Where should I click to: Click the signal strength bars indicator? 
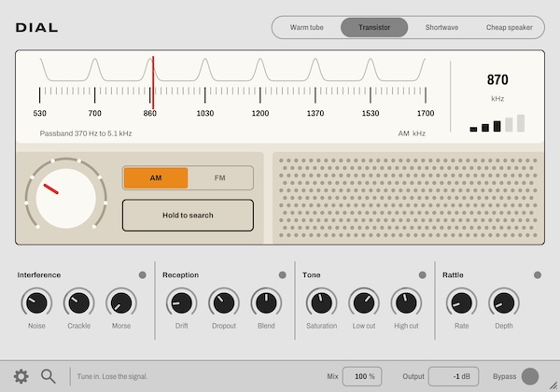[x=497, y=123]
